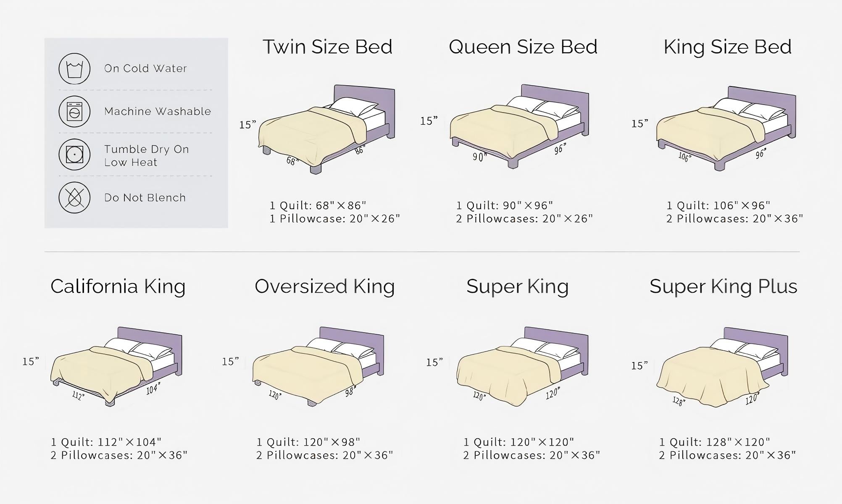Click the California King heading
Screen dimensions: 842x504
pos(118,286)
